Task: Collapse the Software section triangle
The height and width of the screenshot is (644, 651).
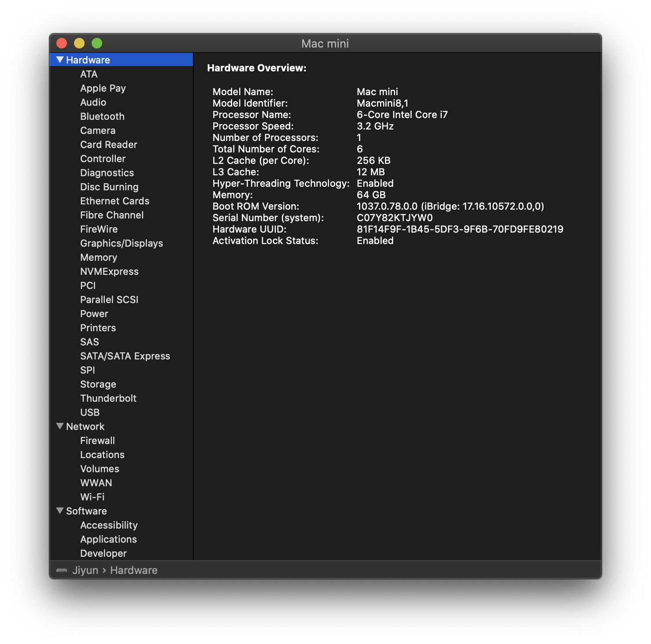Action: (60, 511)
